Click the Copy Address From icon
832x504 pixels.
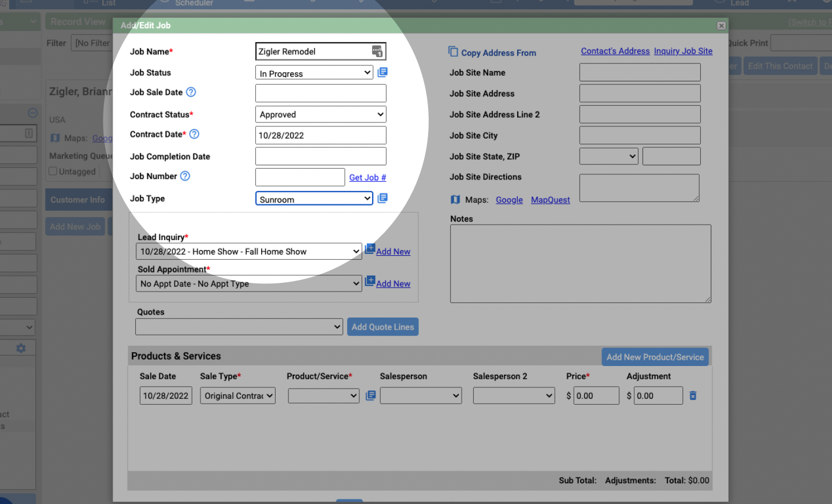coord(453,51)
